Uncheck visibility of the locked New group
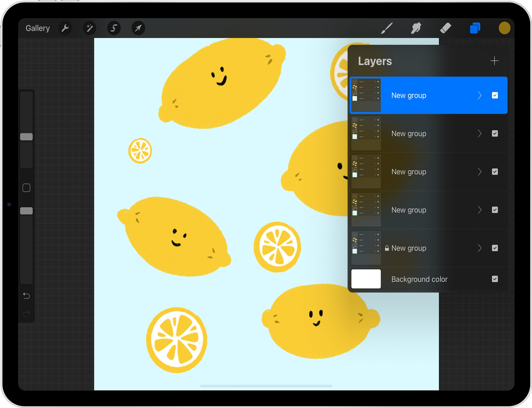This screenshot has width=532, height=408. [x=495, y=248]
